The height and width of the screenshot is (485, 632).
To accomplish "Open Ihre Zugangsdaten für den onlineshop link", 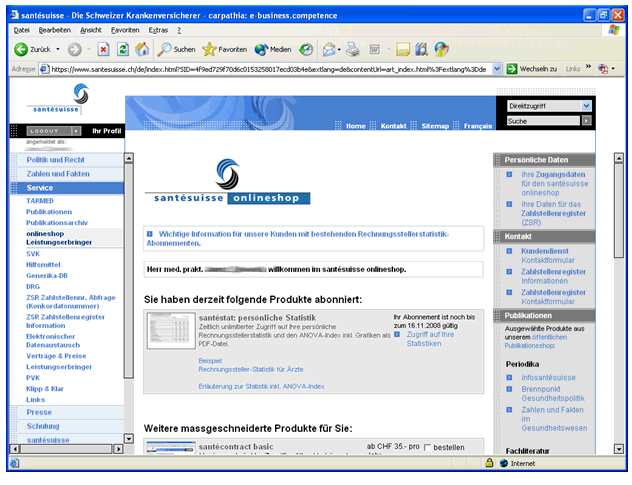I will 555,183.
